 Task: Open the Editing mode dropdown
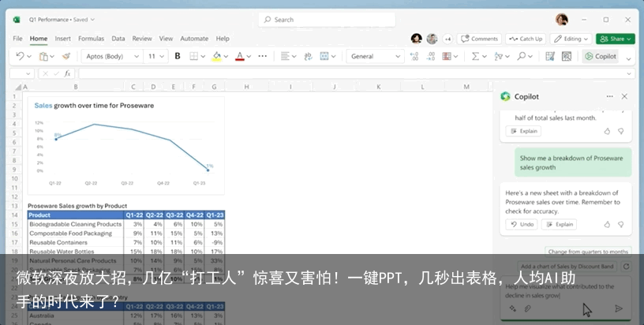571,39
